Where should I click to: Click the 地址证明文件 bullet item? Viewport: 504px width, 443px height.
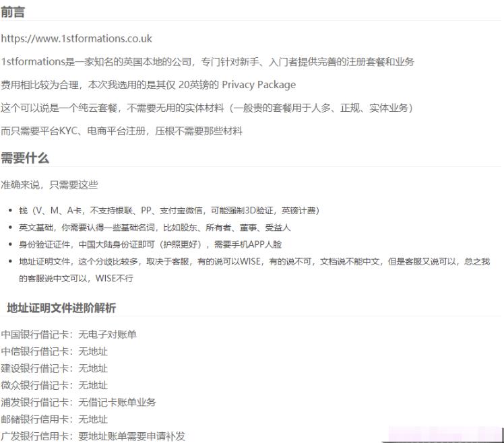tap(253, 261)
